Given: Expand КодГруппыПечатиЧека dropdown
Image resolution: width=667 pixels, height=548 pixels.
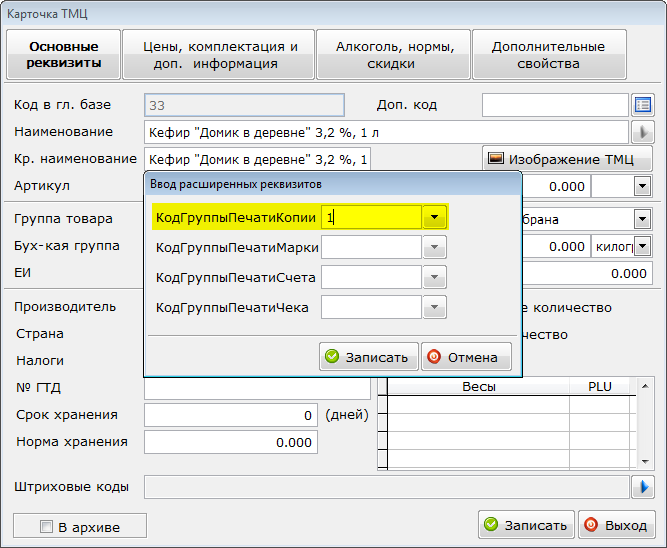Looking at the screenshot, I should click(434, 307).
